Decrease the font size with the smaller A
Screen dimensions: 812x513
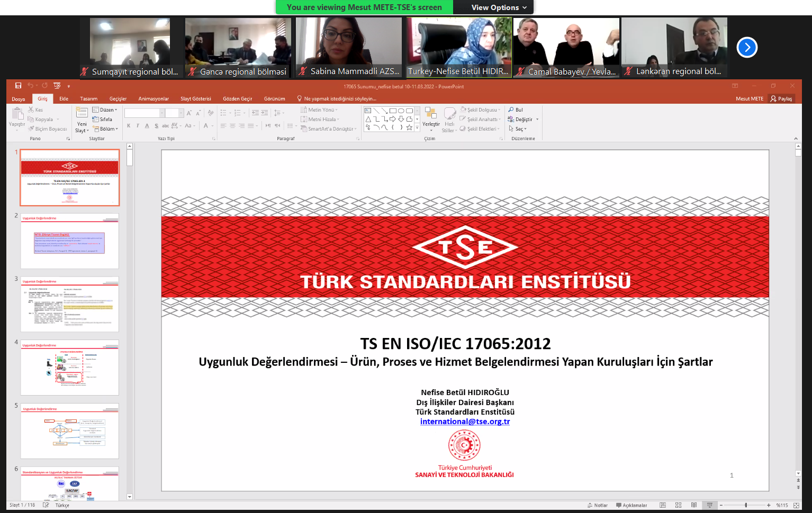(x=198, y=113)
